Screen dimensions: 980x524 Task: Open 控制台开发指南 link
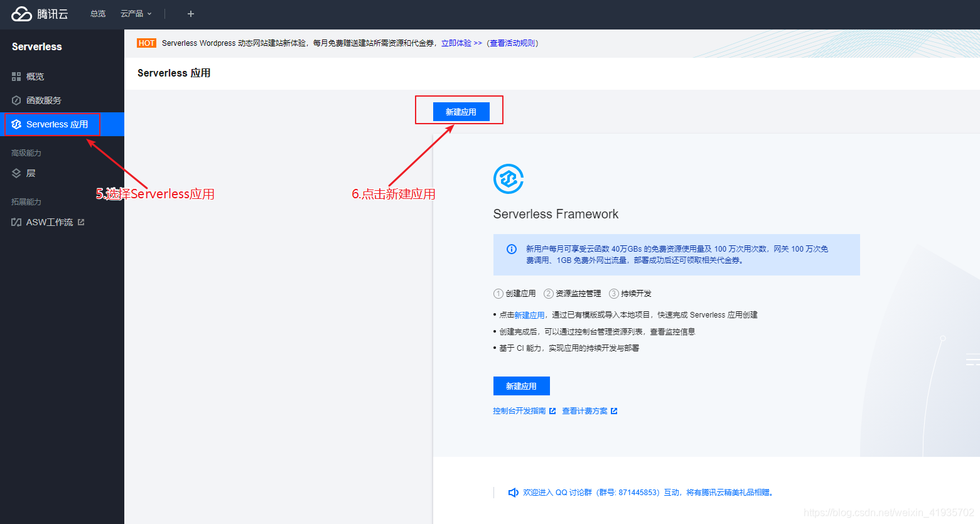[x=519, y=411]
